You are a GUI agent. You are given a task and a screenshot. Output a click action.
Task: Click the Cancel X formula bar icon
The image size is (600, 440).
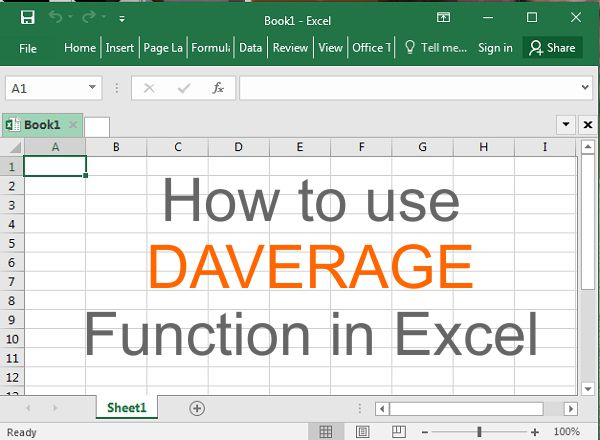point(149,88)
